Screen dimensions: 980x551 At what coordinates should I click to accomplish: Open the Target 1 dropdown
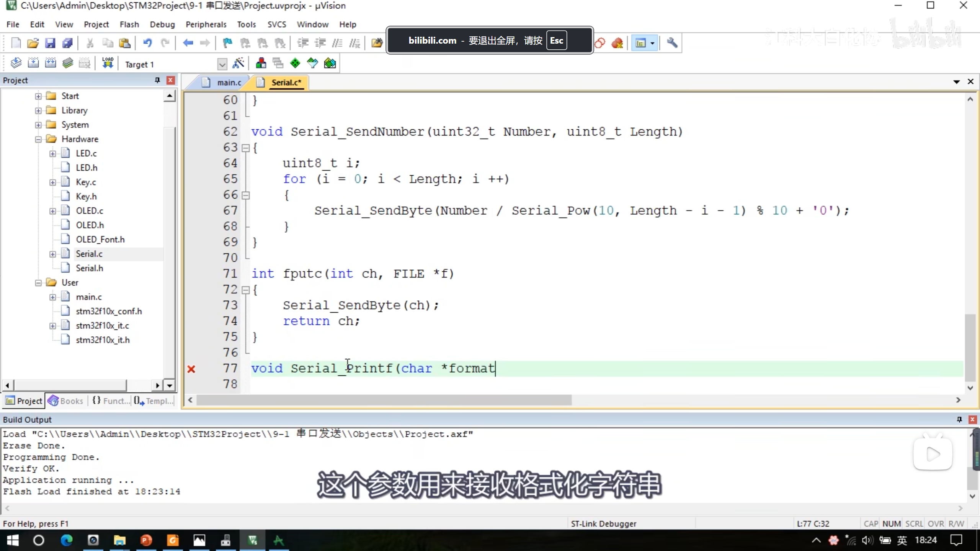click(x=222, y=64)
